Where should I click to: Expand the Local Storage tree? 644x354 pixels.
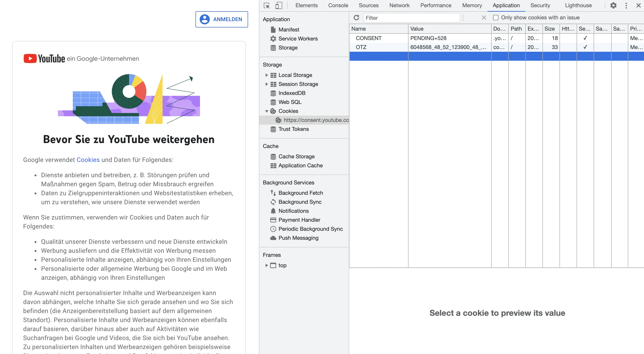point(266,75)
